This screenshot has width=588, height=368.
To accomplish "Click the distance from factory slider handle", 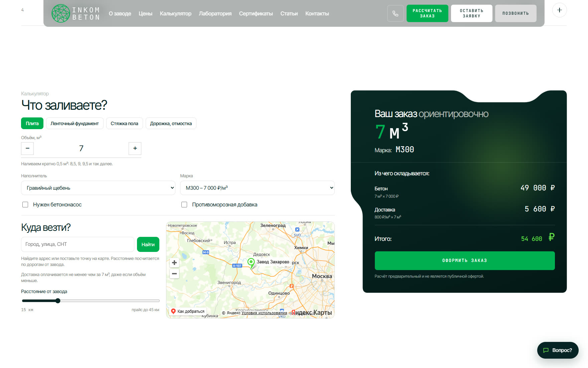I will point(58,301).
